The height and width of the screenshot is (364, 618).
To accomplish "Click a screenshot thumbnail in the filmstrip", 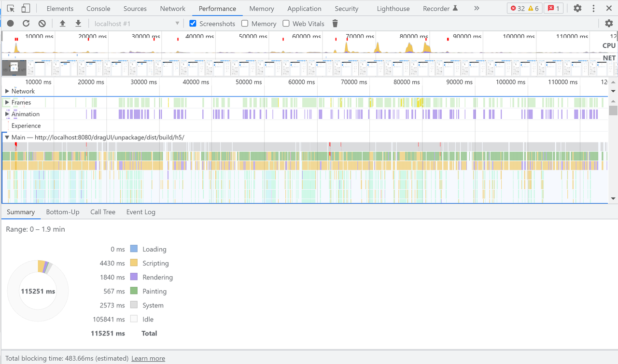I will (14, 68).
